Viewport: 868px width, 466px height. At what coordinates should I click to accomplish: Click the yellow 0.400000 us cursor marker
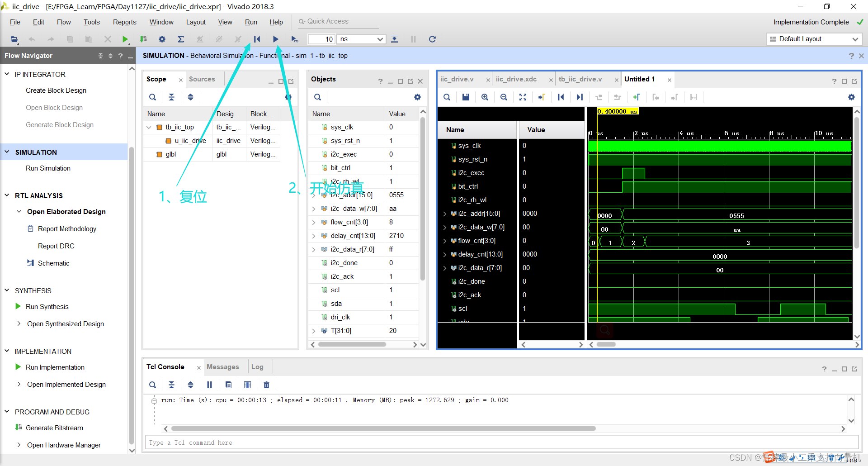click(618, 111)
